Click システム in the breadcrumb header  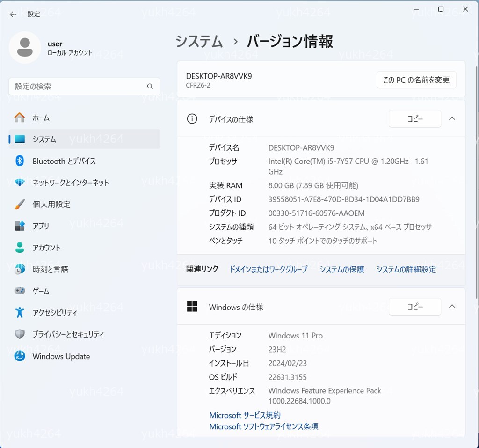199,42
